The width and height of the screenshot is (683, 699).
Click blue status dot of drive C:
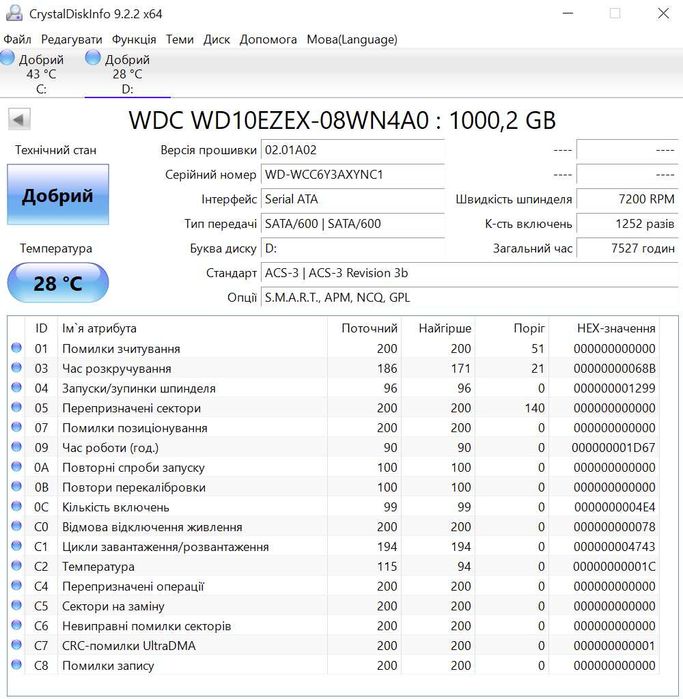point(7,58)
